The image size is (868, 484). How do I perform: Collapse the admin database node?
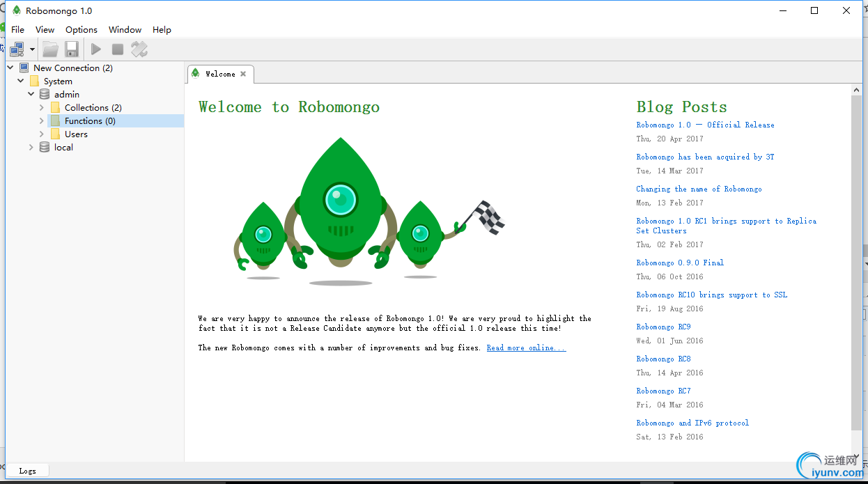point(31,94)
